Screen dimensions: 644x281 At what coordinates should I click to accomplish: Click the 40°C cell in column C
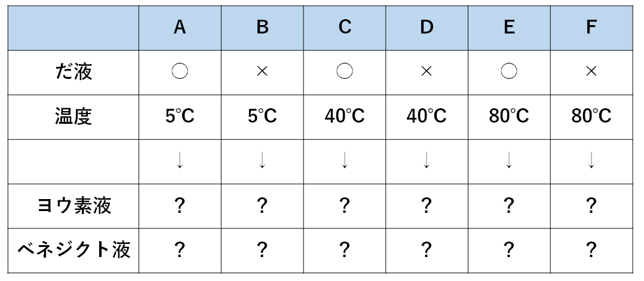click(344, 115)
